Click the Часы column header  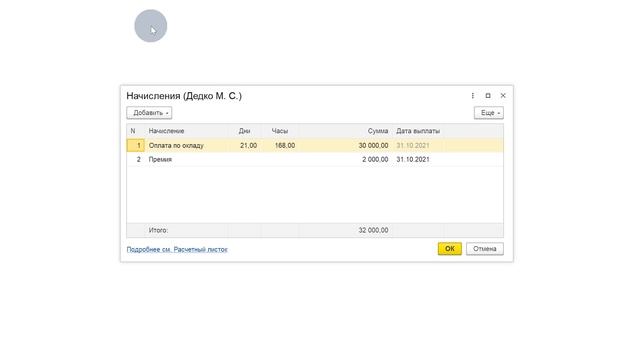pyautogui.click(x=280, y=131)
